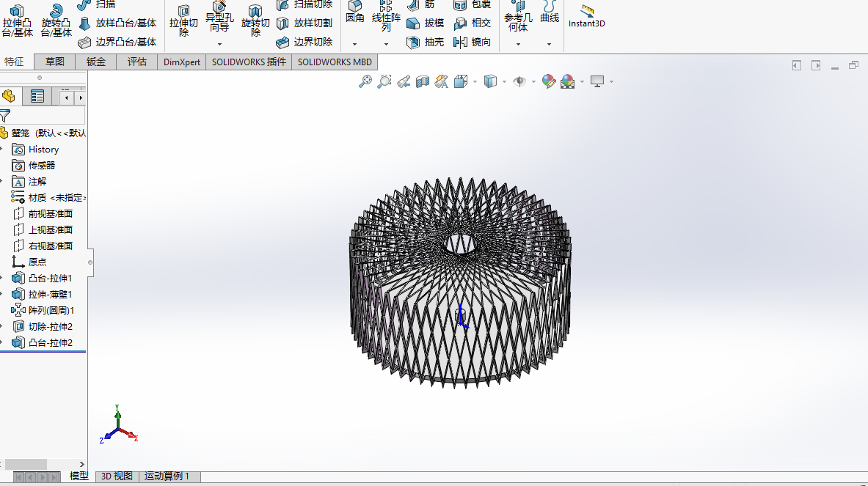The image size is (868, 486).
Task: Open the 异型孔向导 dropdown arrow
Action: coord(219,44)
